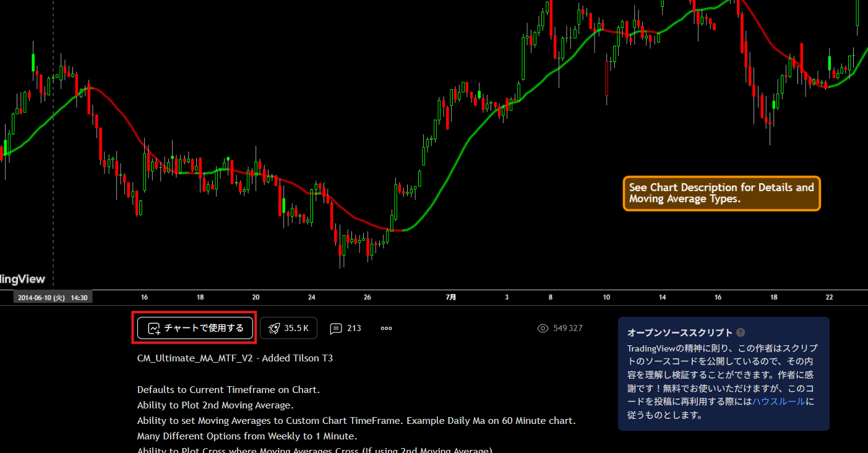Click the orange See Chart Description note
The image size is (868, 453).
(721, 193)
